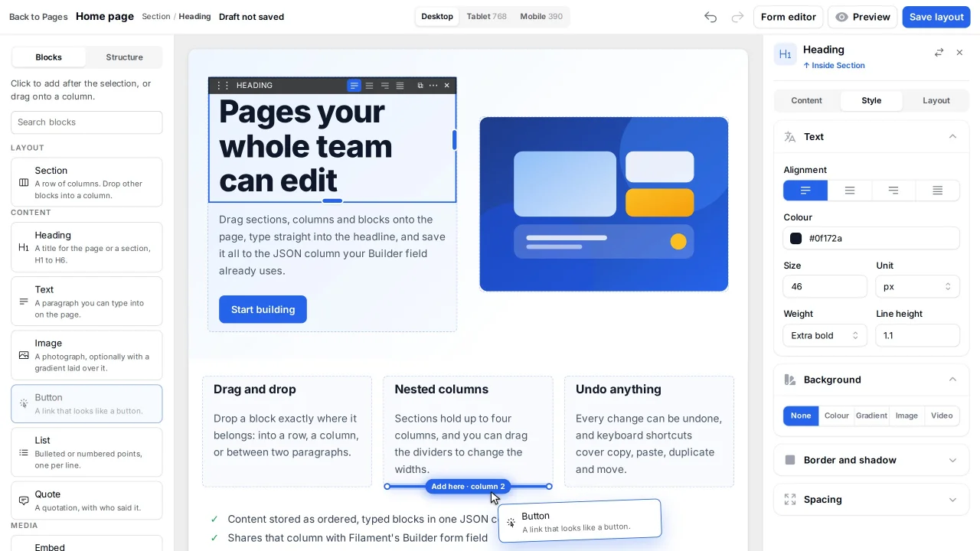Click the Inside Section link
Viewport: 980px width, 551px height.
(834, 66)
